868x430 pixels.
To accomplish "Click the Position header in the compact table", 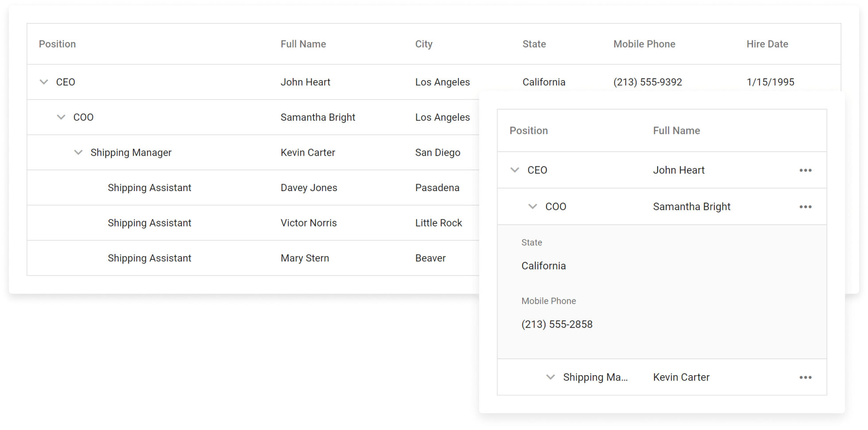I will pyautogui.click(x=528, y=131).
